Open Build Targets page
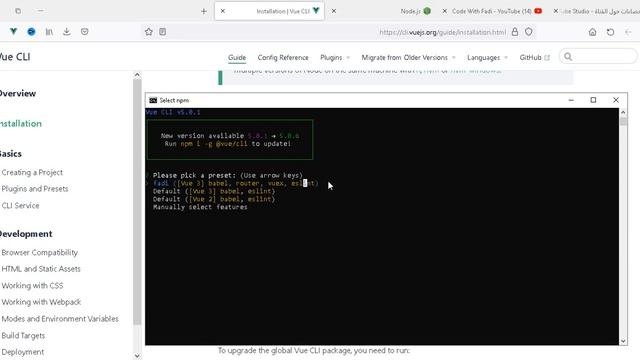Image resolution: width=640 pixels, height=360 pixels. click(23, 335)
